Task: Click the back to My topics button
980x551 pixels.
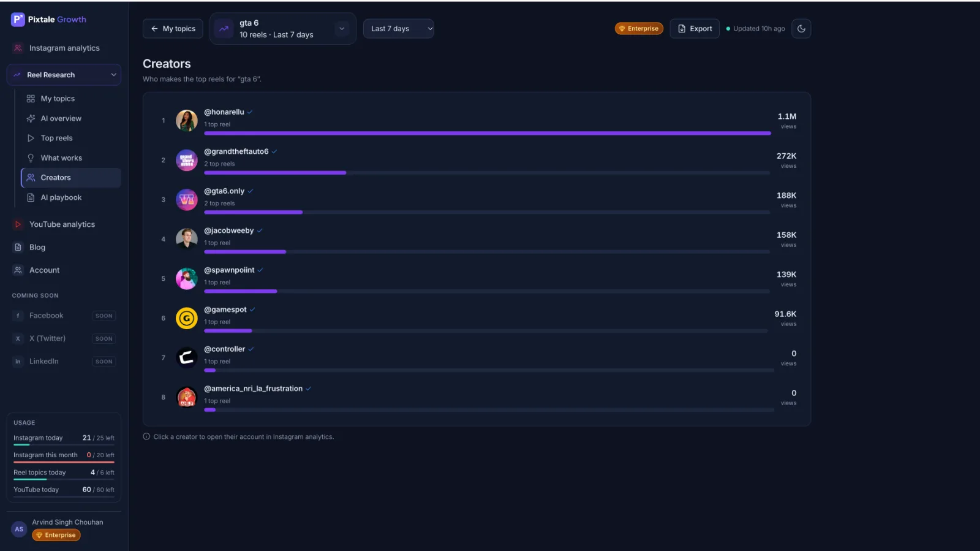Action: (x=173, y=29)
